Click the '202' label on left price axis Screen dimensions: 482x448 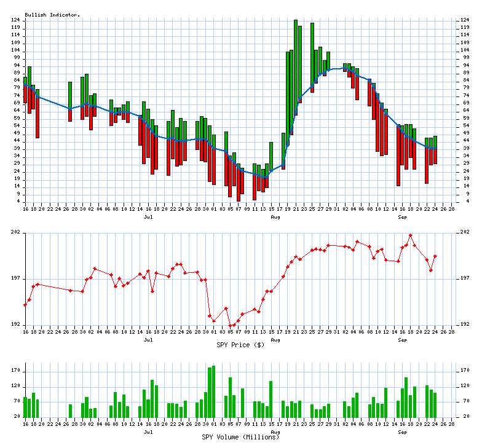pyautogui.click(x=17, y=232)
